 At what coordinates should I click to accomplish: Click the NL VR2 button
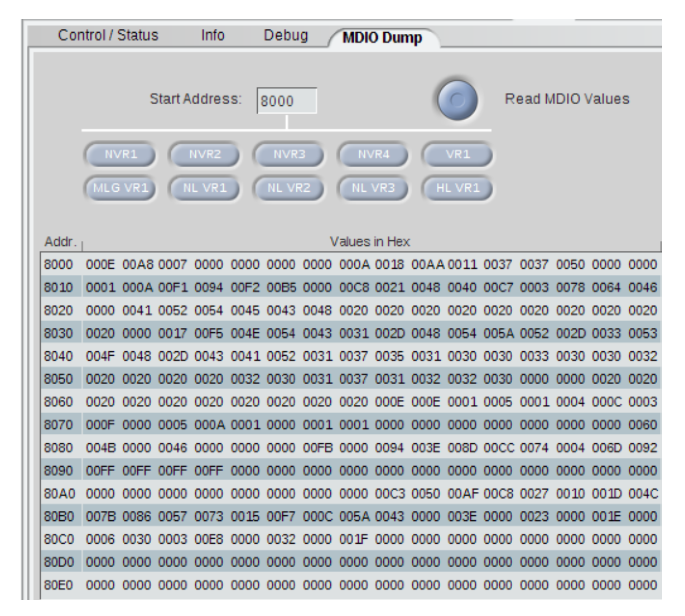pyautogui.click(x=289, y=188)
